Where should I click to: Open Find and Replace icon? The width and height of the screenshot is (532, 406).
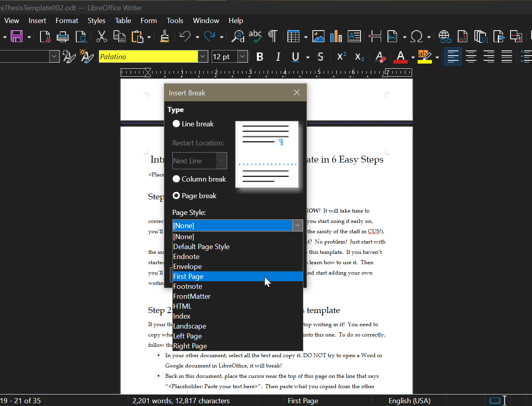[238, 37]
